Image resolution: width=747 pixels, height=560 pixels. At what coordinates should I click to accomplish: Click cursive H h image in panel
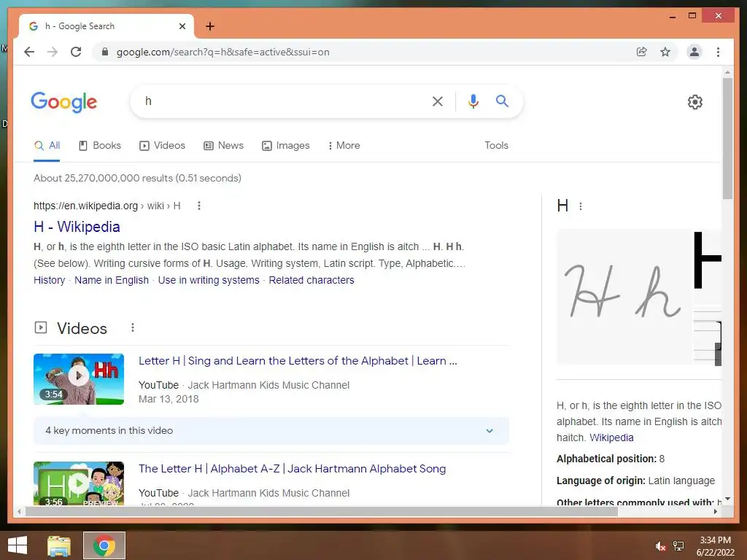click(624, 297)
